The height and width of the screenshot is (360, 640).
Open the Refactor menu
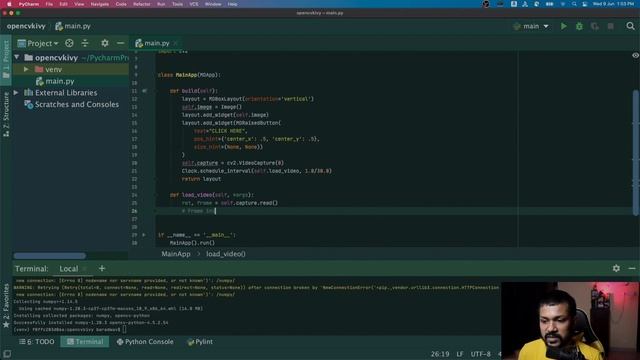pos(142,4)
